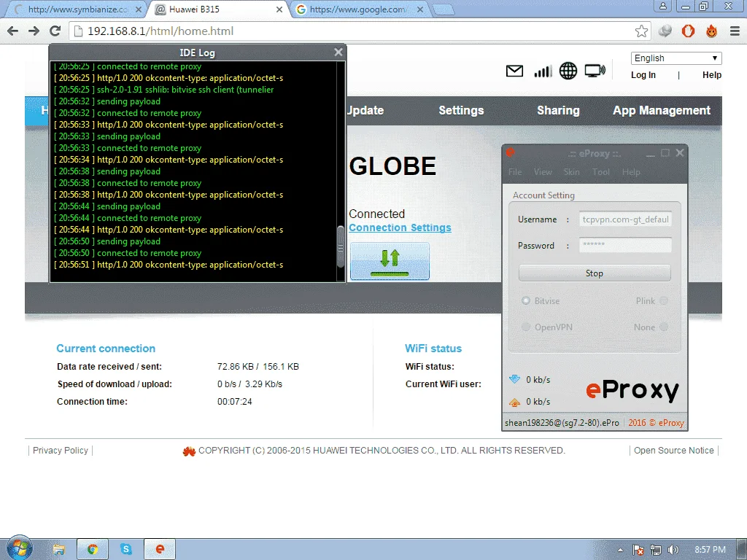Open the Windows Start orb
747x560 pixels.
pyautogui.click(x=19, y=548)
